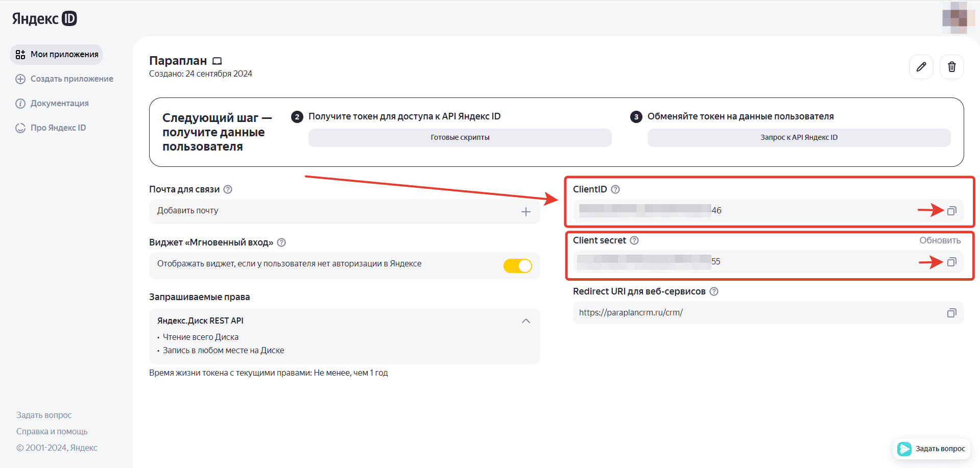The width and height of the screenshot is (980, 468).
Task: Disable the Мгновенный вход widget toggle
Action: pos(517,266)
